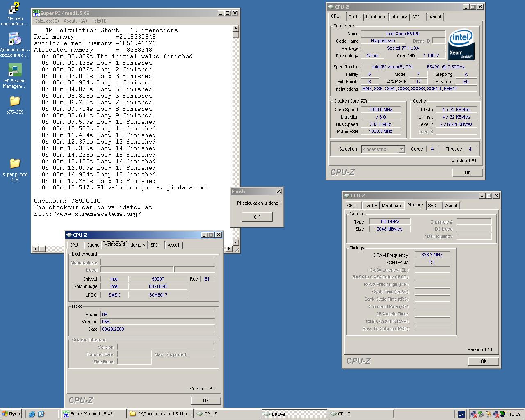This screenshot has height=420, width=525.
Task: Open the EN language indicator
Action: pos(461,414)
